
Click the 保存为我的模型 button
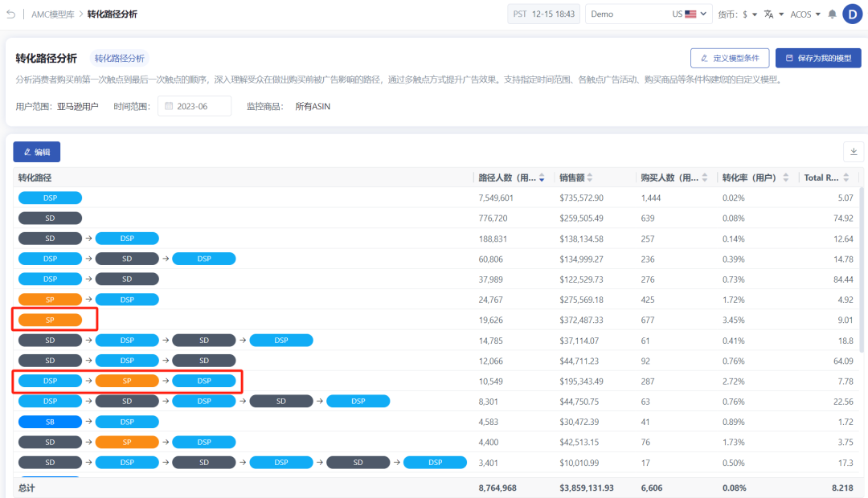pyautogui.click(x=818, y=58)
